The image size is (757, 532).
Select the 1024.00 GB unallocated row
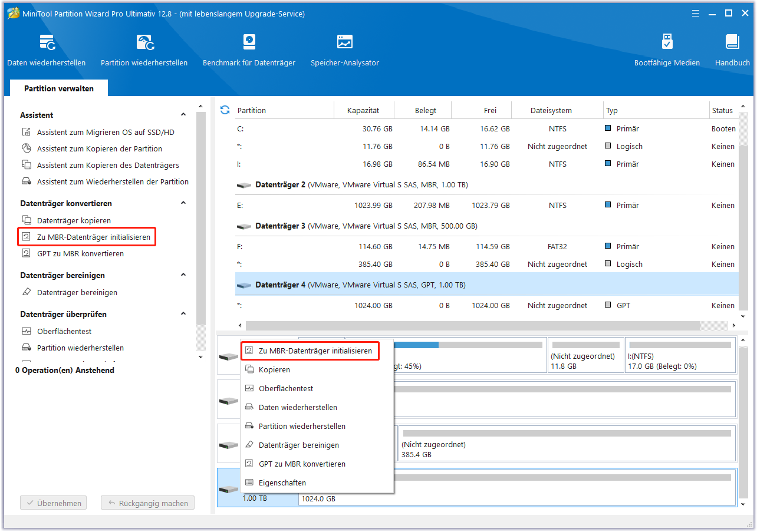coord(486,306)
